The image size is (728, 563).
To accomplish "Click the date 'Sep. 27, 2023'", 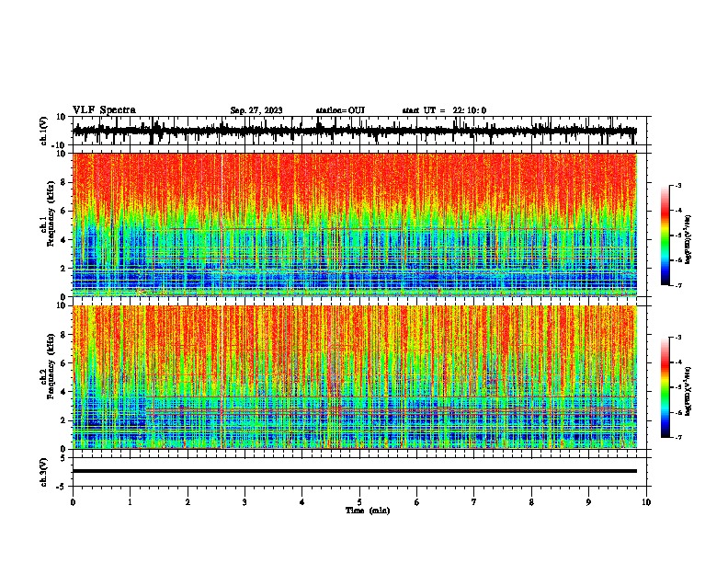I will tap(256, 110).
